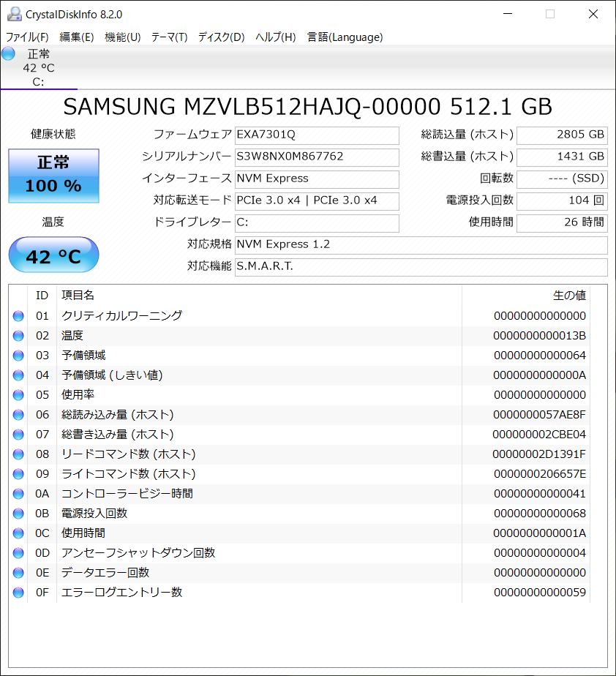This screenshot has height=676, width=616.
Task: Open the 編集(E) menu
Action: [x=76, y=37]
